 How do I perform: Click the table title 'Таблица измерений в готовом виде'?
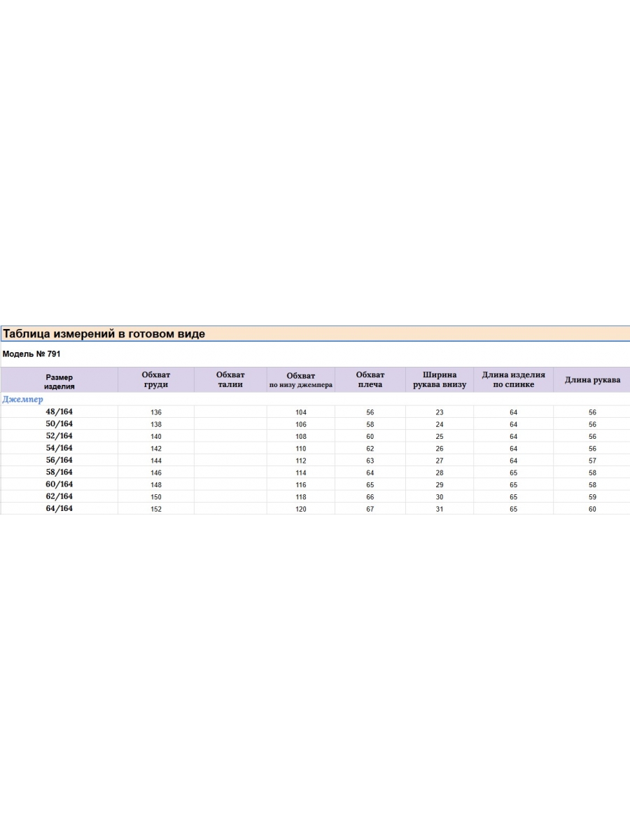point(104,334)
